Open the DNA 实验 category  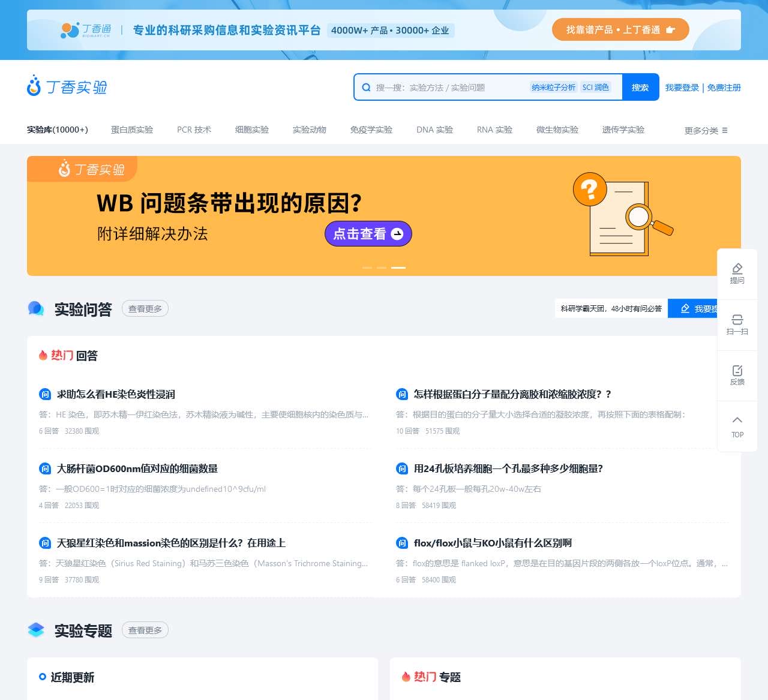tap(434, 130)
